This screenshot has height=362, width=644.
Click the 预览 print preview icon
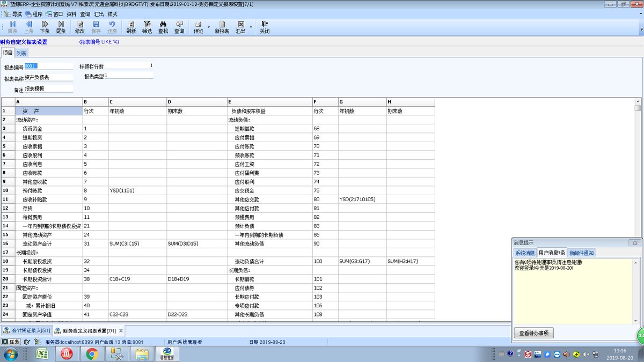click(198, 27)
